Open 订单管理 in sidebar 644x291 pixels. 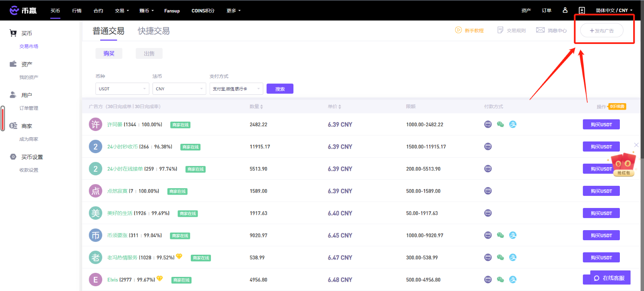[x=29, y=108]
